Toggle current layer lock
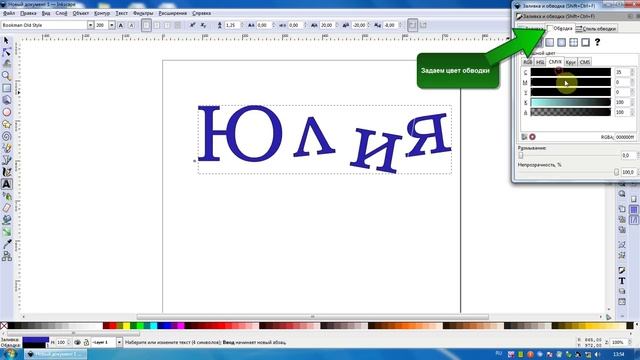 pos(86,342)
